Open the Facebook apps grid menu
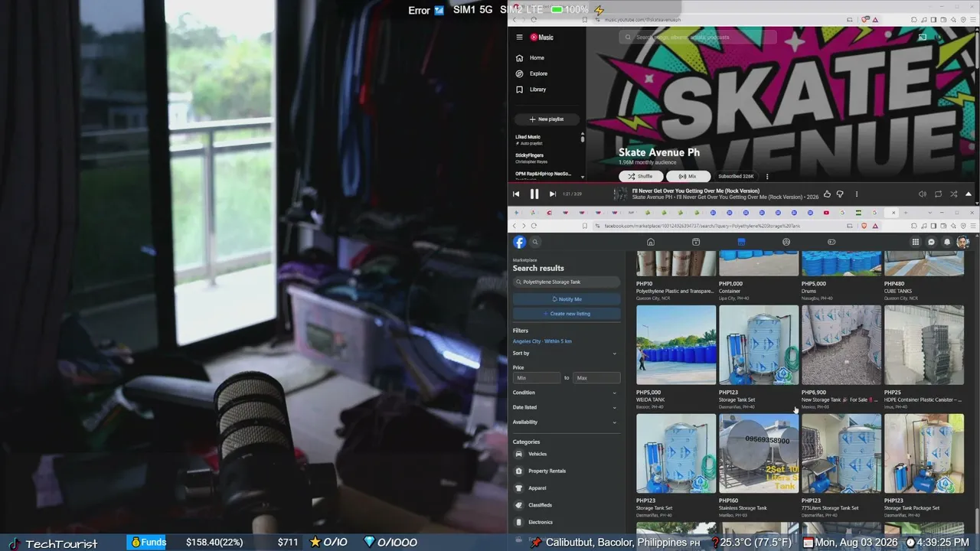 [x=915, y=242]
